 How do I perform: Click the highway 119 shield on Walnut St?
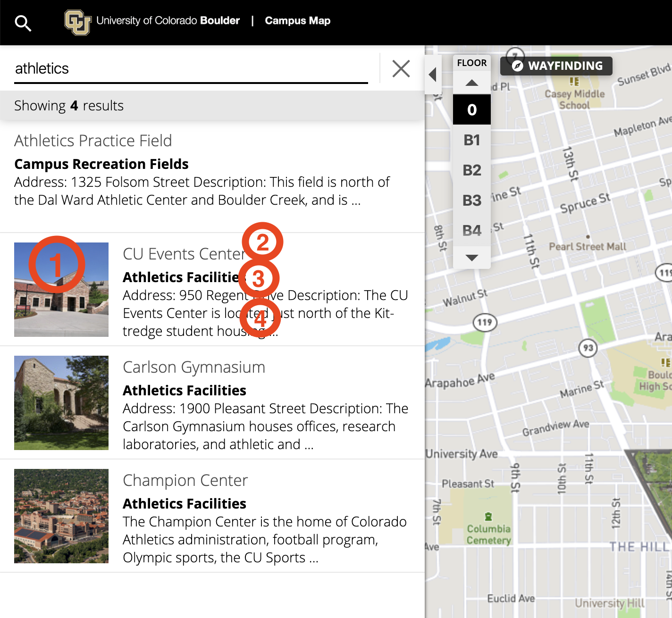click(485, 323)
